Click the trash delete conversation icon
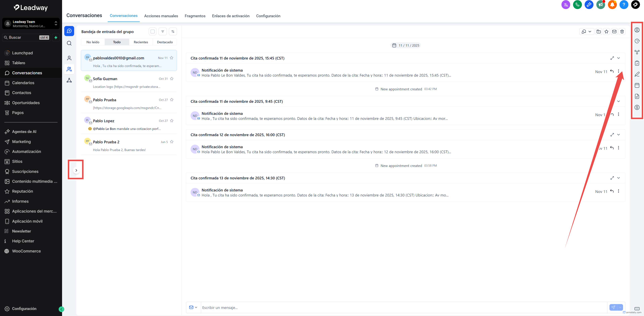This screenshot has width=644, height=316. [622, 32]
